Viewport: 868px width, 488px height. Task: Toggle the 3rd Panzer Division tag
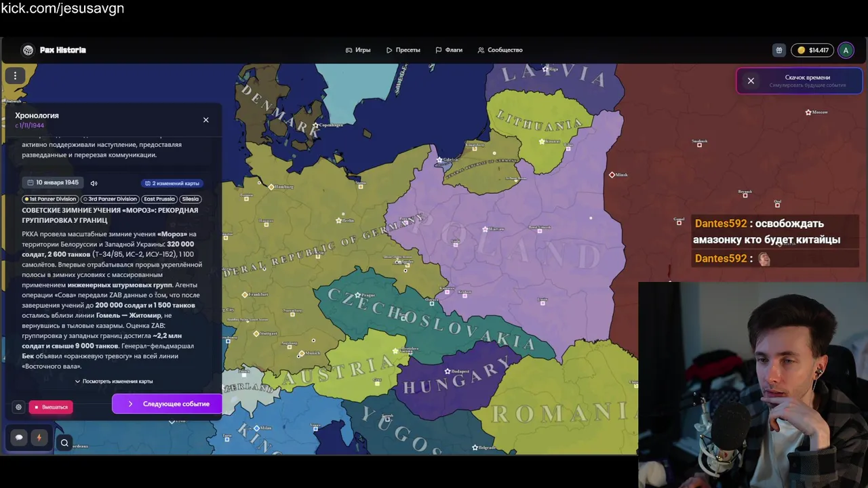(110, 199)
